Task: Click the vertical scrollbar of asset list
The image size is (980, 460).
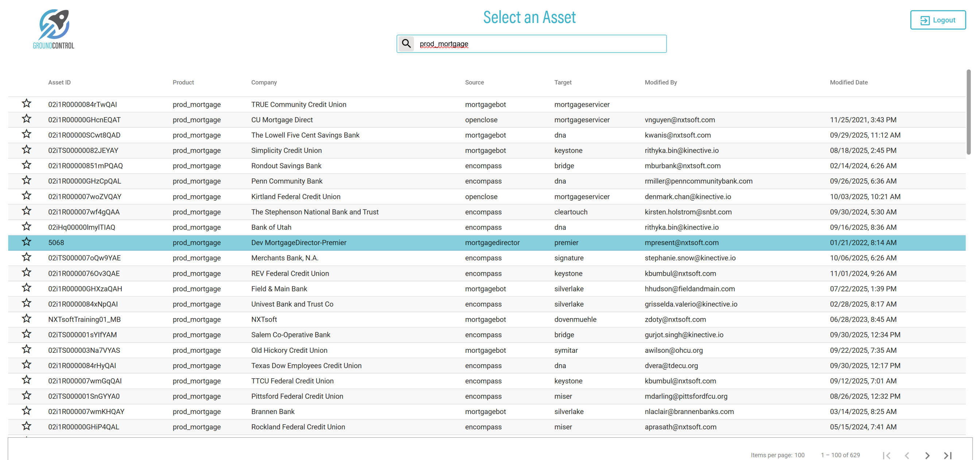Action: [968, 112]
